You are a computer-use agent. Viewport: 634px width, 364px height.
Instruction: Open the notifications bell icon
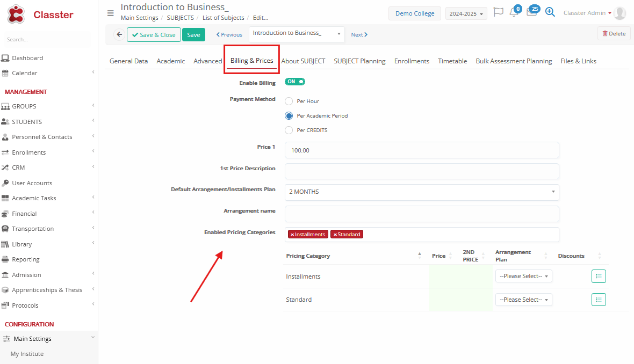pyautogui.click(x=514, y=13)
